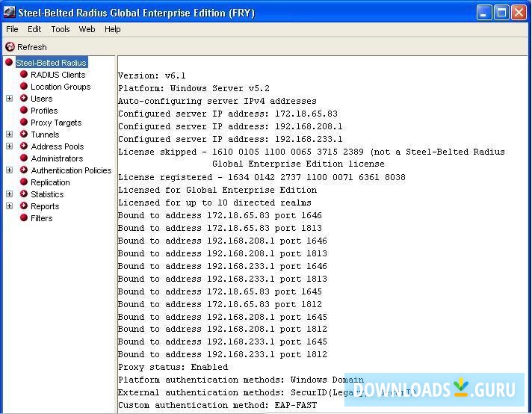Click the Refresh button label
532x414 pixels.
(32, 47)
